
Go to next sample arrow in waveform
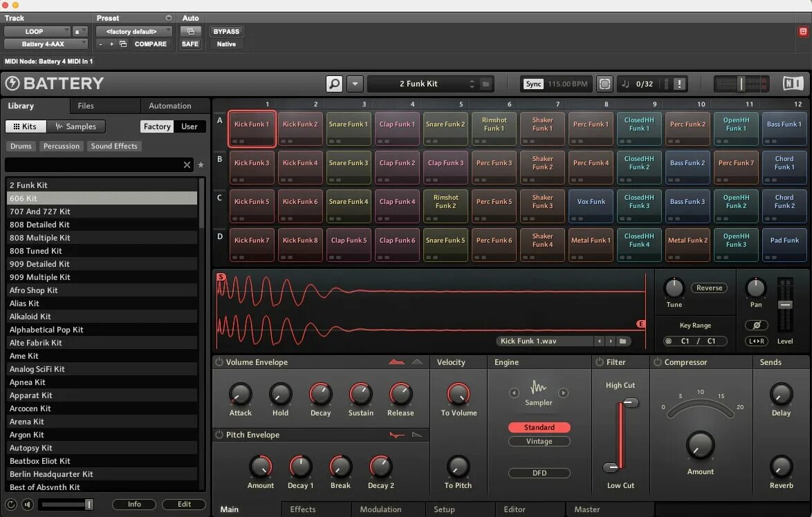pyautogui.click(x=611, y=341)
